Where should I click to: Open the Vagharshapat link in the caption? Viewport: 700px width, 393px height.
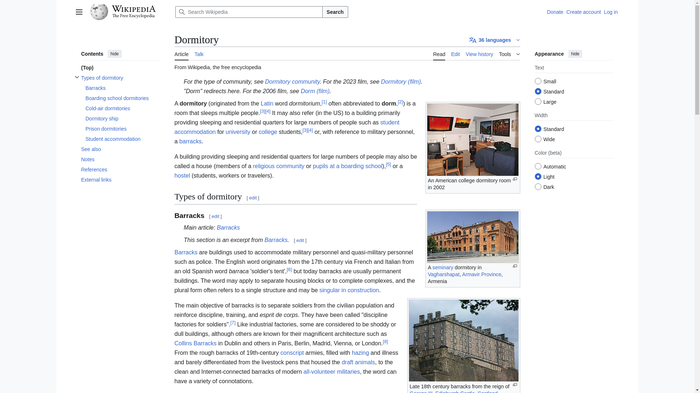pos(443,275)
